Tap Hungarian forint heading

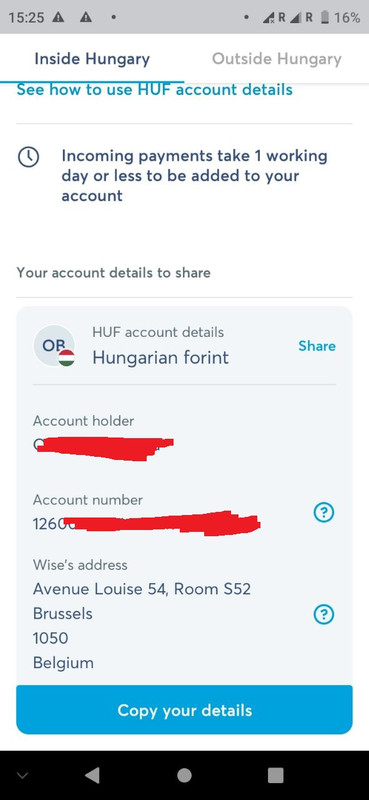tap(161, 357)
